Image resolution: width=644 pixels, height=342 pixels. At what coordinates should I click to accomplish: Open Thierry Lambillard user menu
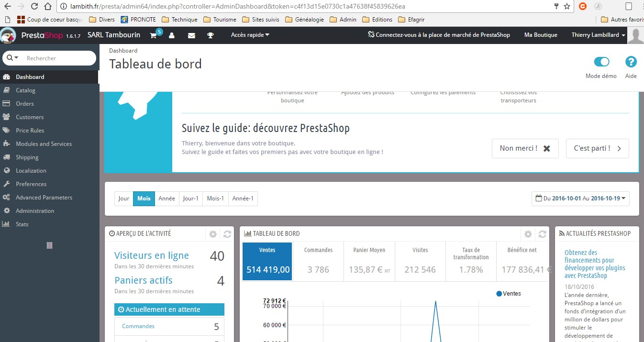(x=599, y=35)
